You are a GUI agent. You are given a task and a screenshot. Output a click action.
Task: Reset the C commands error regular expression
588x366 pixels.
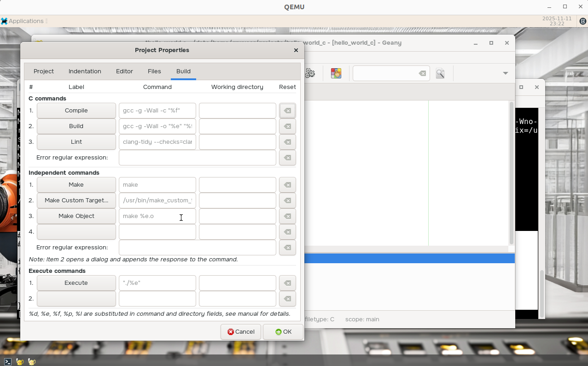287,158
